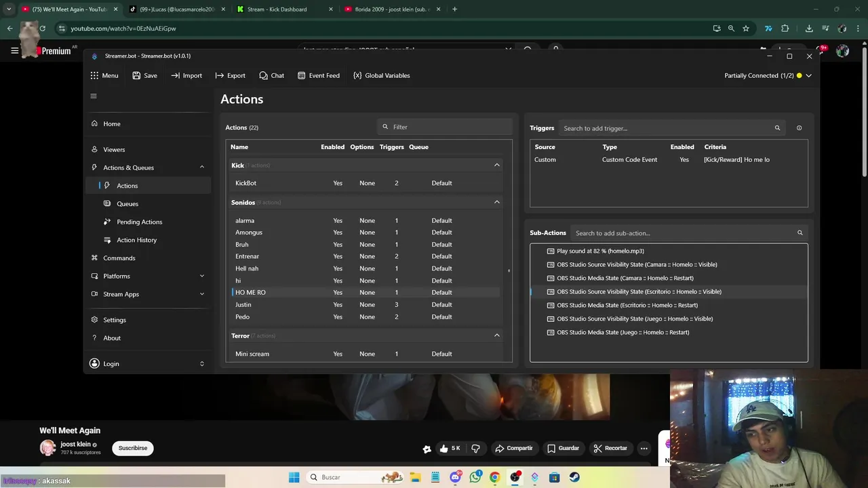Select the Justin action
Image resolution: width=868 pixels, height=488 pixels.
(366, 304)
